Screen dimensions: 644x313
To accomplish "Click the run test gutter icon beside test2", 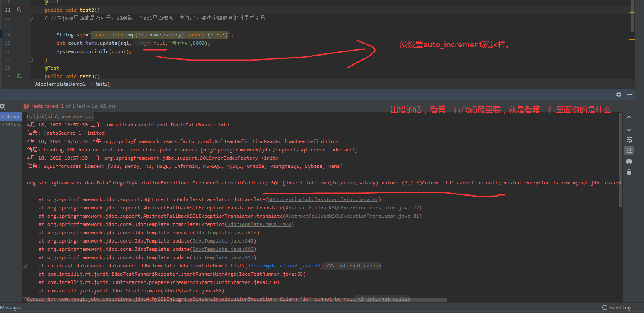I will point(19,10).
